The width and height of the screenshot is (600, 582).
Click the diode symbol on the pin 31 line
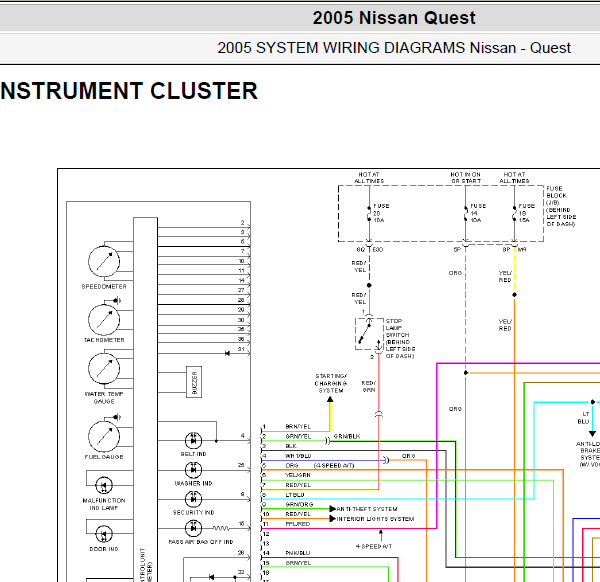[x=227, y=353]
